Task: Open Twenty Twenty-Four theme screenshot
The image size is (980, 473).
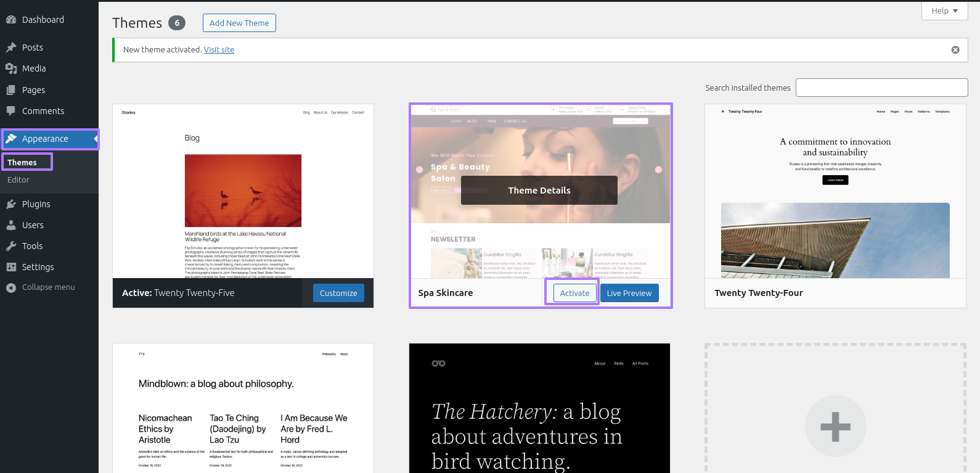Action: tap(835, 191)
